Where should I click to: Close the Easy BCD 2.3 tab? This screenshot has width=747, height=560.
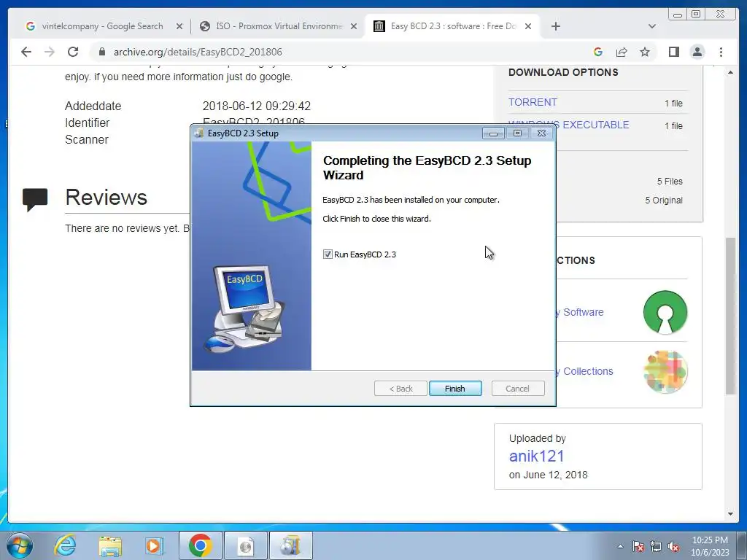(x=528, y=26)
